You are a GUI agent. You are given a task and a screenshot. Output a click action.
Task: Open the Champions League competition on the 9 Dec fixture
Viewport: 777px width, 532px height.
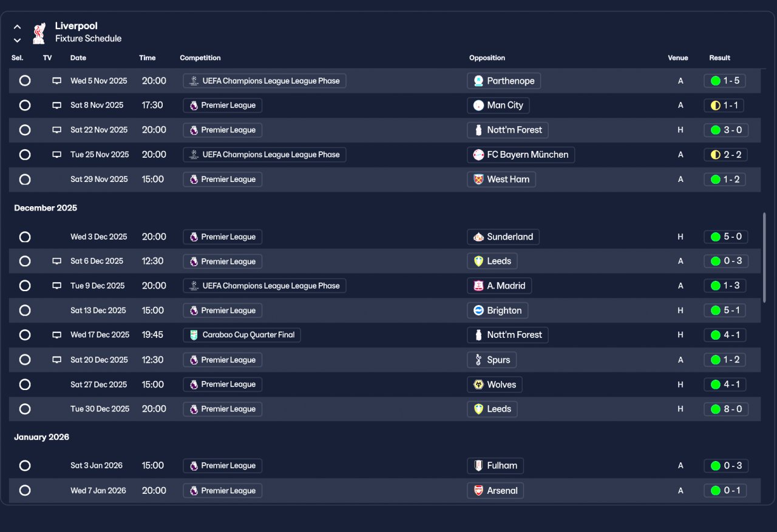265,286
